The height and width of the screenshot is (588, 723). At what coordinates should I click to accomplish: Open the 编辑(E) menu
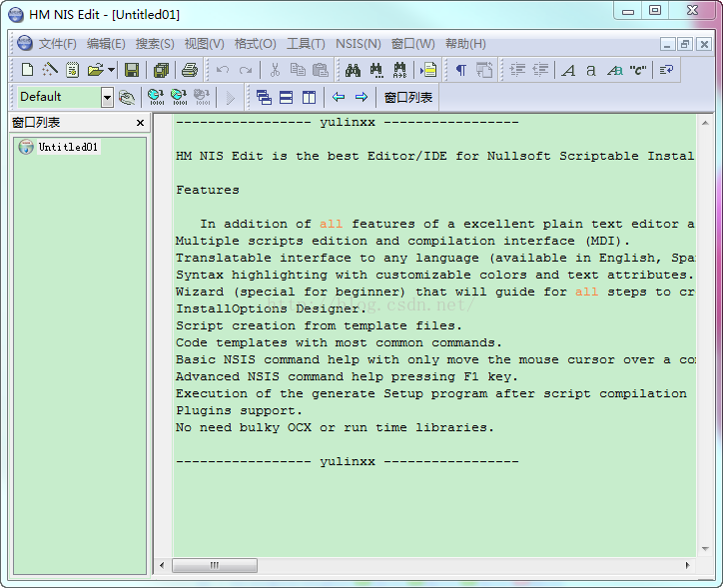coord(106,44)
